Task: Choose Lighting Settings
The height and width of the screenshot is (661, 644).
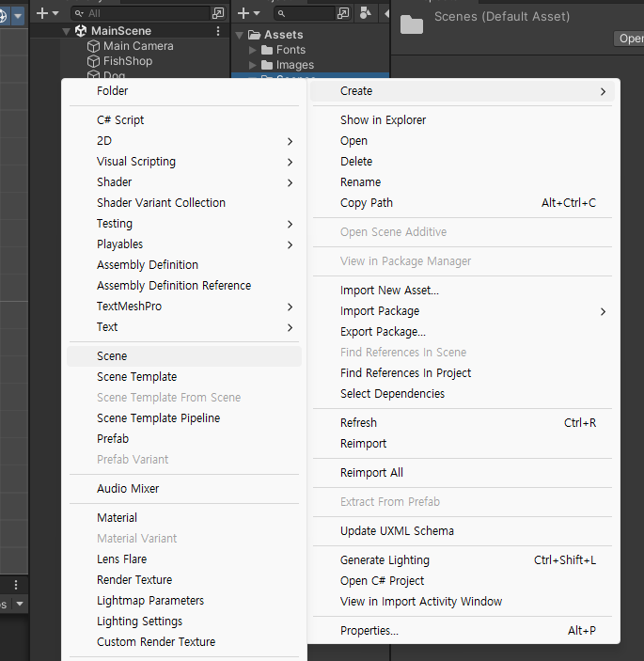Action: click(184, 621)
